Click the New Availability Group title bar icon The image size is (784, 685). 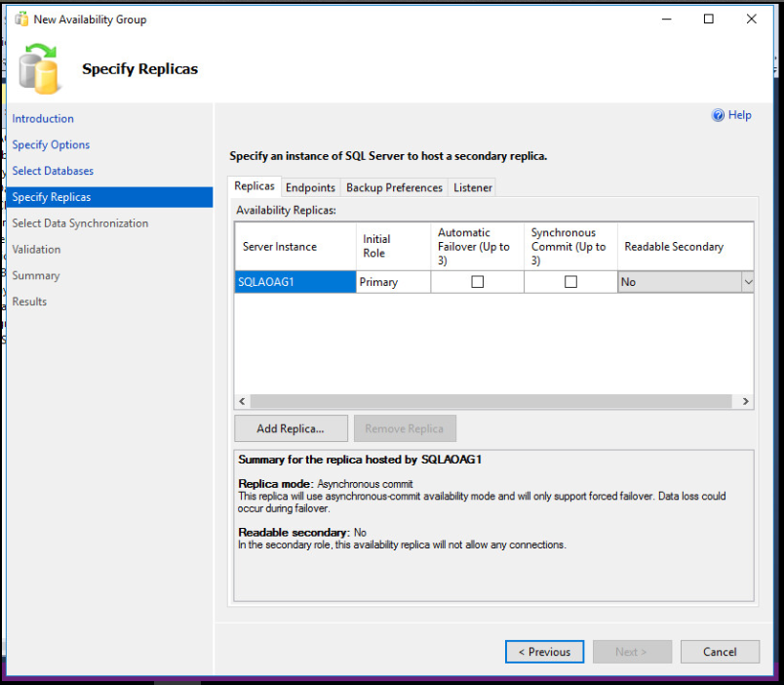click(21, 20)
